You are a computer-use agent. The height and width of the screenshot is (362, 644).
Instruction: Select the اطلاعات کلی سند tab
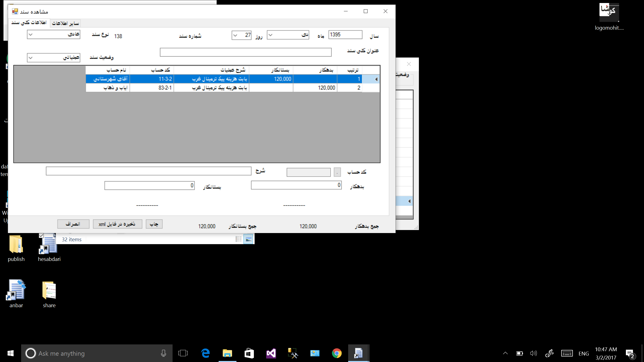29,23
